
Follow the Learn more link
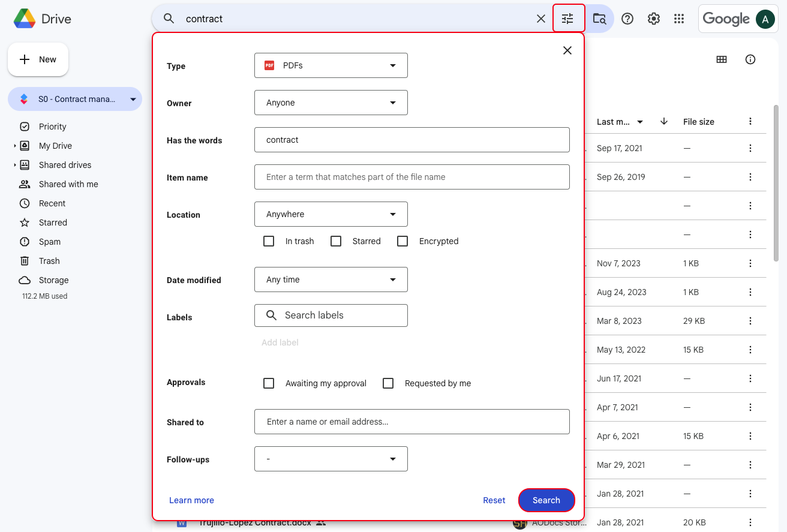point(191,500)
